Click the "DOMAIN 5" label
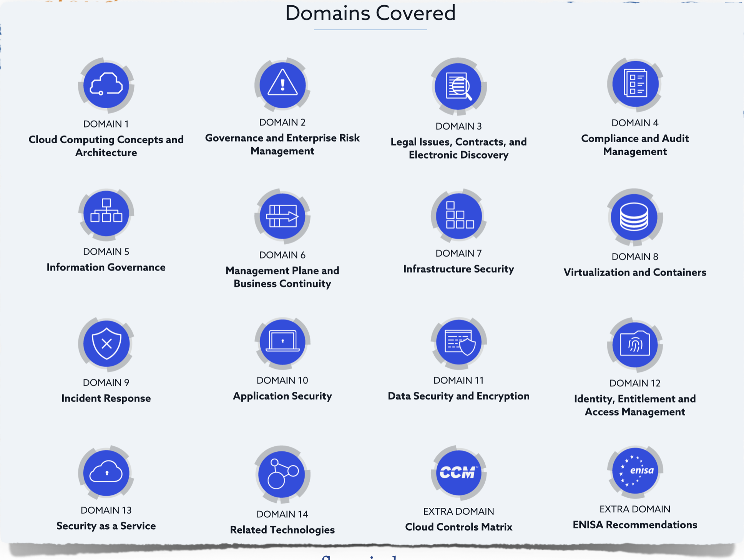This screenshot has height=560, width=744. click(x=106, y=252)
